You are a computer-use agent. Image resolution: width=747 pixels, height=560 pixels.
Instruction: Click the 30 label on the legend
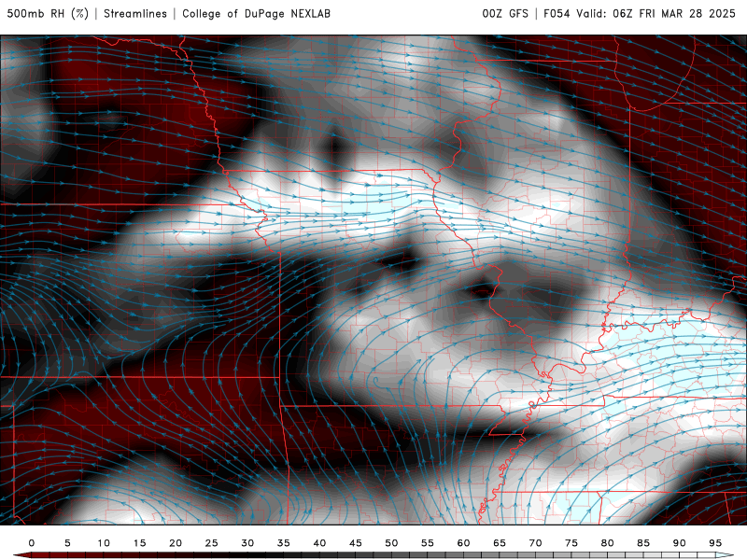pyautogui.click(x=247, y=543)
